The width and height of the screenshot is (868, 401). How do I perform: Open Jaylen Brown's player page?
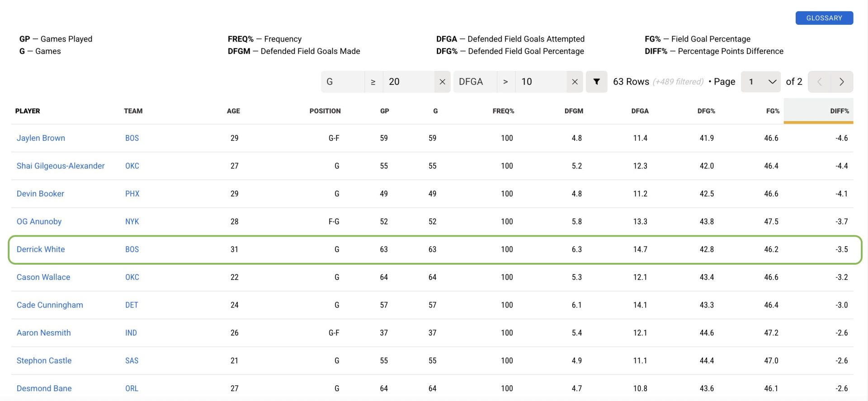click(41, 138)
